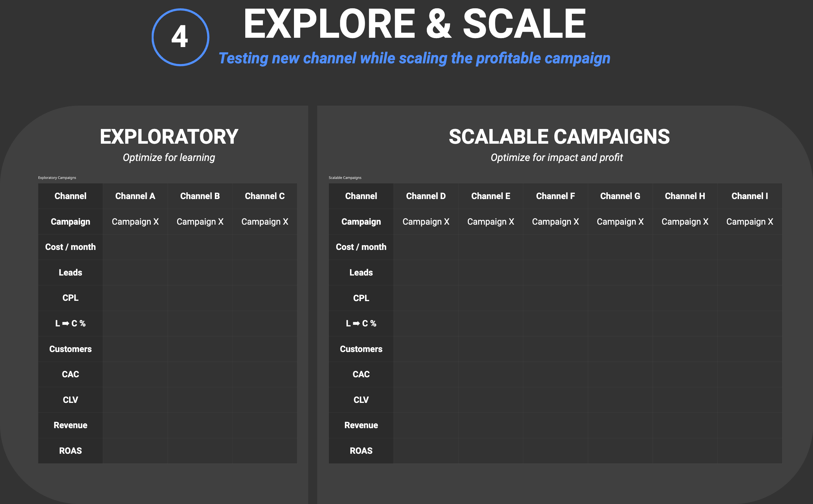This screenshot has width=813, height=504.
Task: Click the "Optimize for learning" caption
Action: pos(169,157)
